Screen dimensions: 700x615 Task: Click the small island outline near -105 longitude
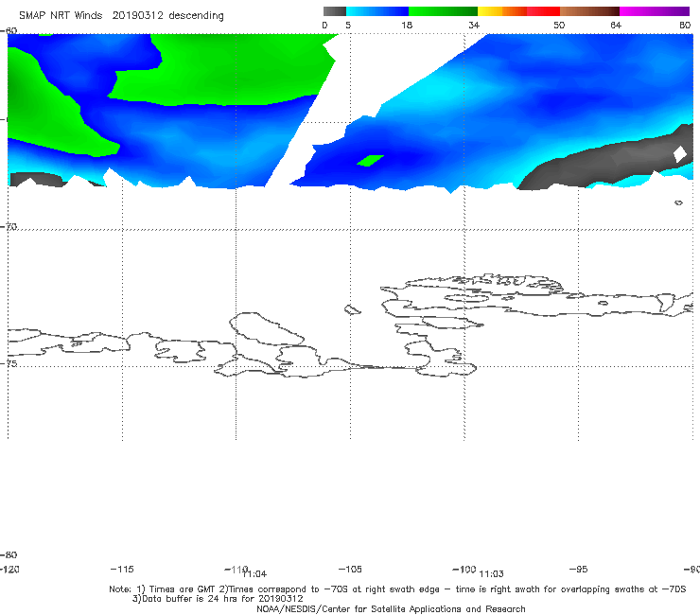tap(352, 309)
